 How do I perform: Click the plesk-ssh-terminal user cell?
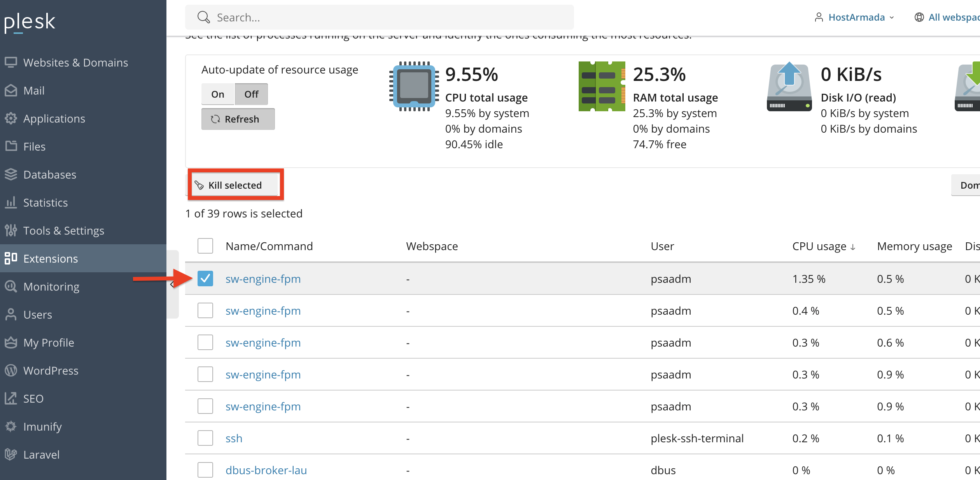(697, 438)
